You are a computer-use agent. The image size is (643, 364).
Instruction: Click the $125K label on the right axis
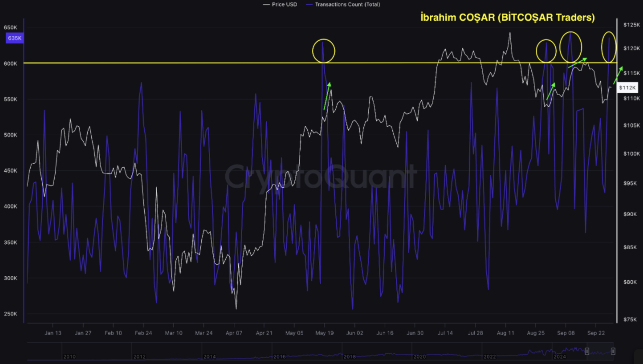click(x=631, y=25)
